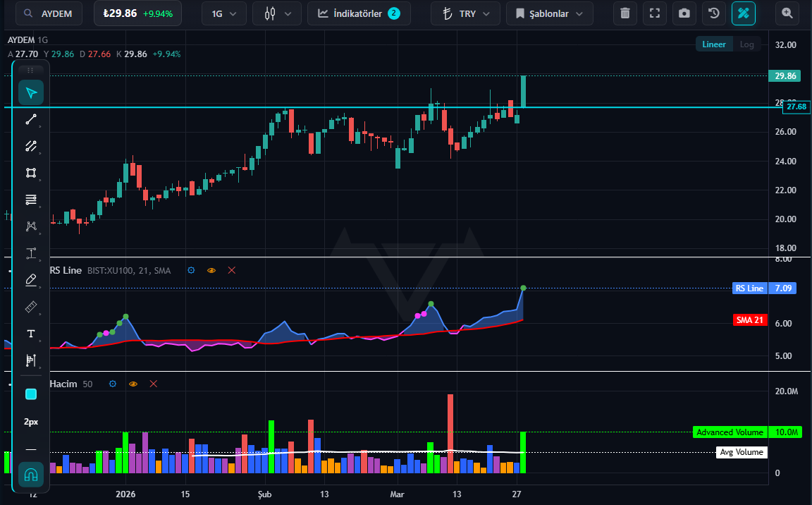Select the cursor arrow tool

(x=31, y=93)
